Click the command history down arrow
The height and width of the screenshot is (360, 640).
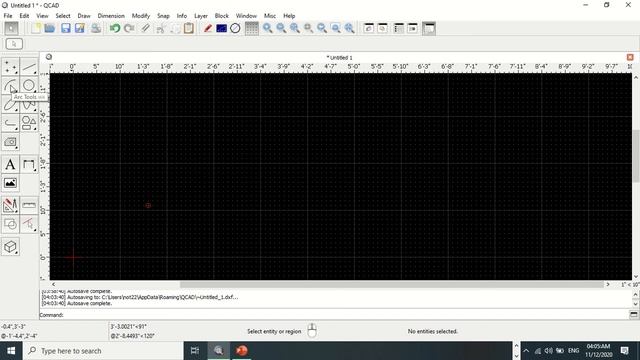[x=636, y=304]
